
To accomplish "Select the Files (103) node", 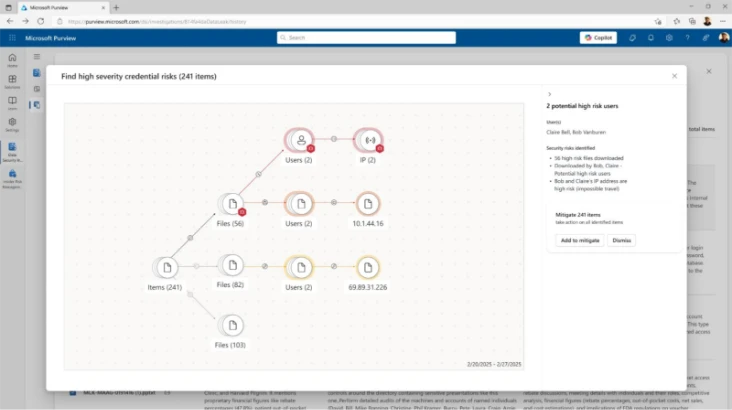I will [232, 325].
